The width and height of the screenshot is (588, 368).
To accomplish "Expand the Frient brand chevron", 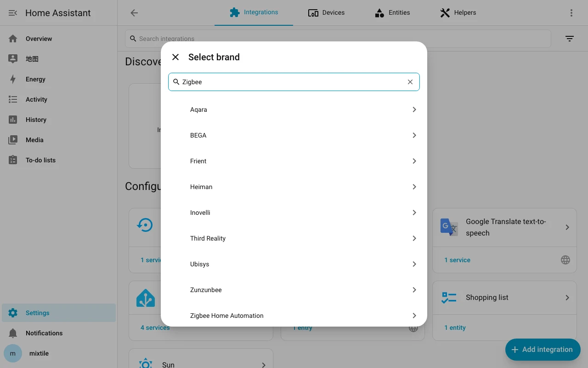I will 414,161.
